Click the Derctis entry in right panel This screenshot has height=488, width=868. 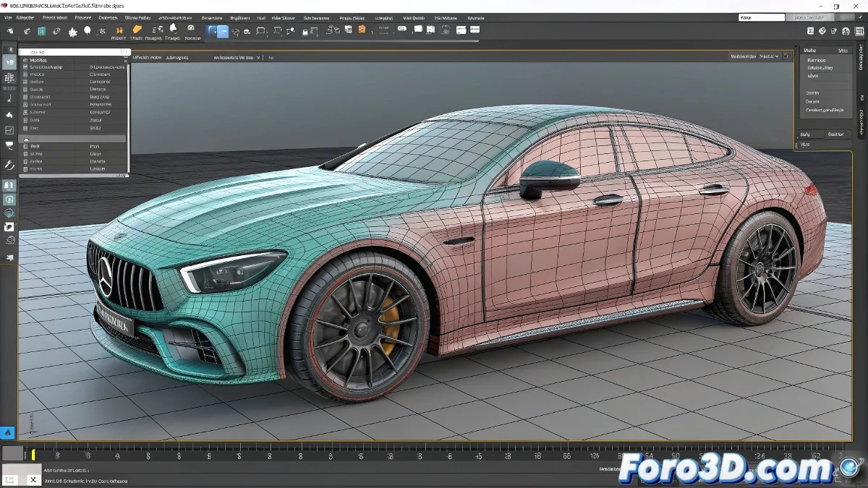812,93
